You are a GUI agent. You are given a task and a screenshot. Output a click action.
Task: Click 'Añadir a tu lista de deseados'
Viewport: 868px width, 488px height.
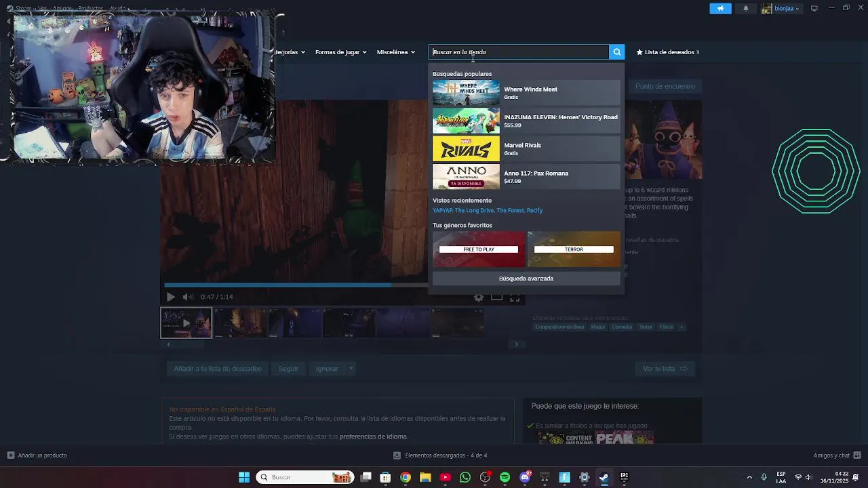(x=218, y=369)
